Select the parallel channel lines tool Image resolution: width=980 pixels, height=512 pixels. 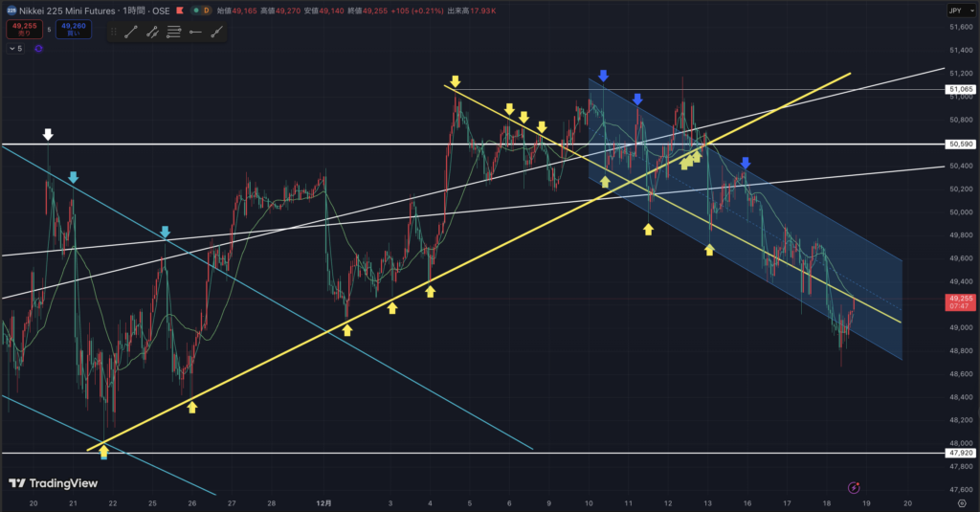coord(174,32)
